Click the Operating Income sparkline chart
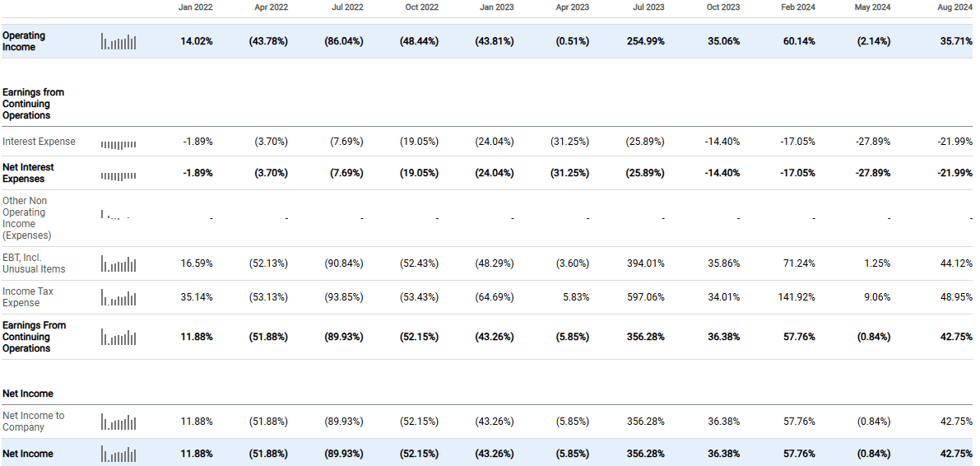 118,42
